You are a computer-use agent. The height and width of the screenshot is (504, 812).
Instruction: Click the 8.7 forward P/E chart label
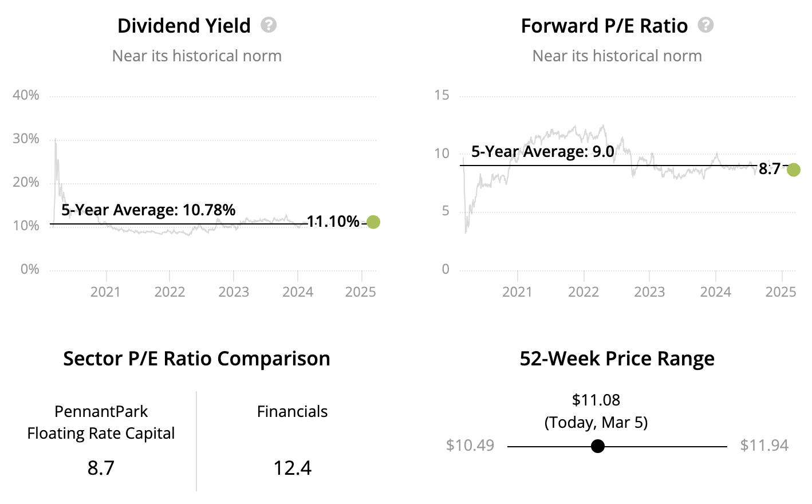(770, 168)
